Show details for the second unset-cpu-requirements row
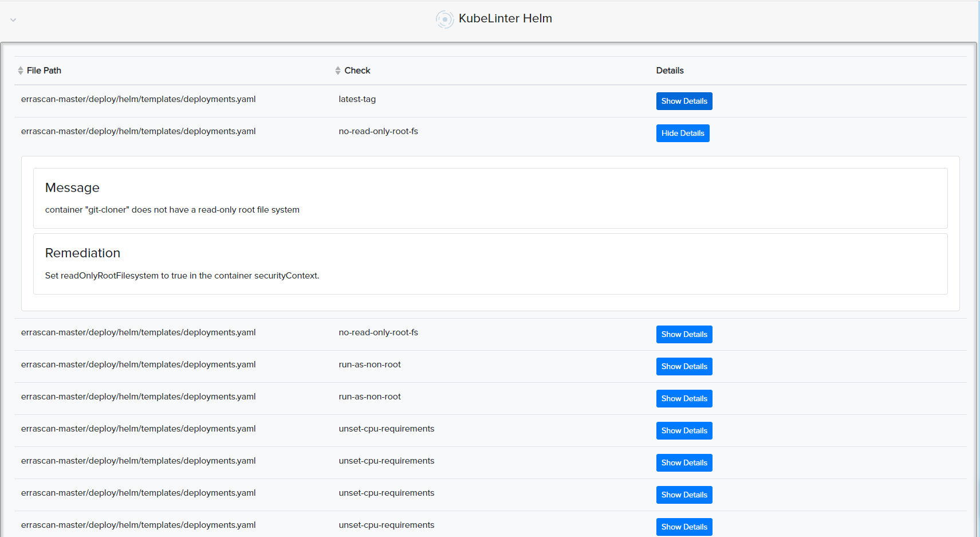The image size is (980, 537). (x=684, y=462)
